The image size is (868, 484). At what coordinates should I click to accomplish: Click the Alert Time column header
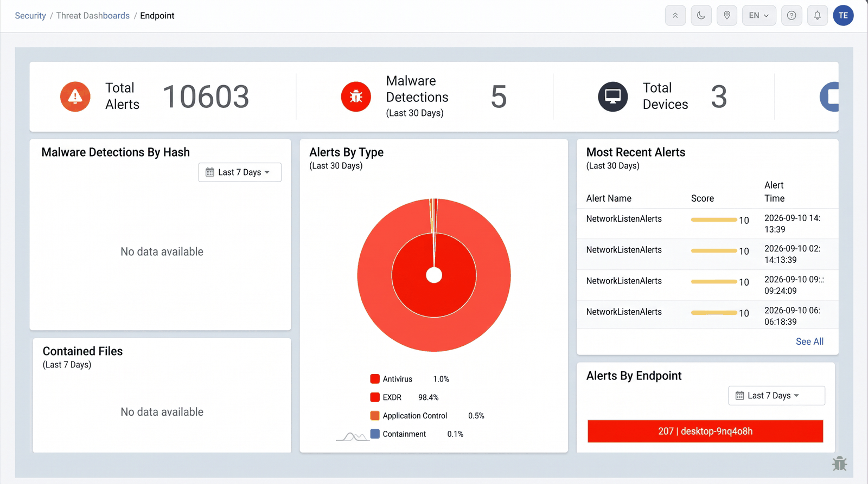[775, 192]
